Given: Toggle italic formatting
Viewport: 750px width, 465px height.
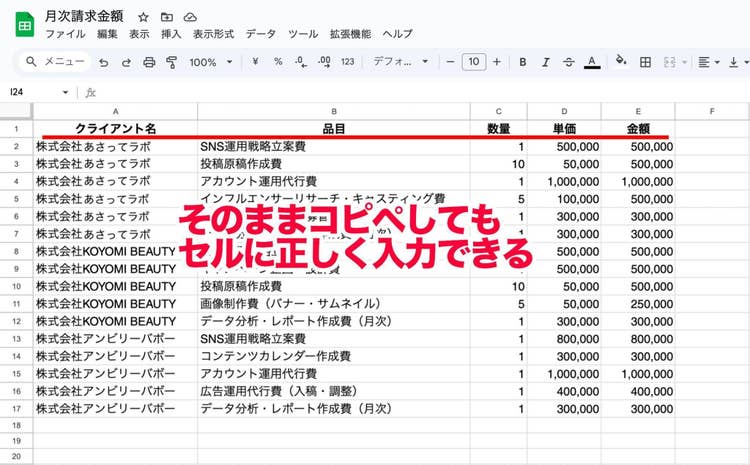Looking at the screenshot, I should point(546,62).
